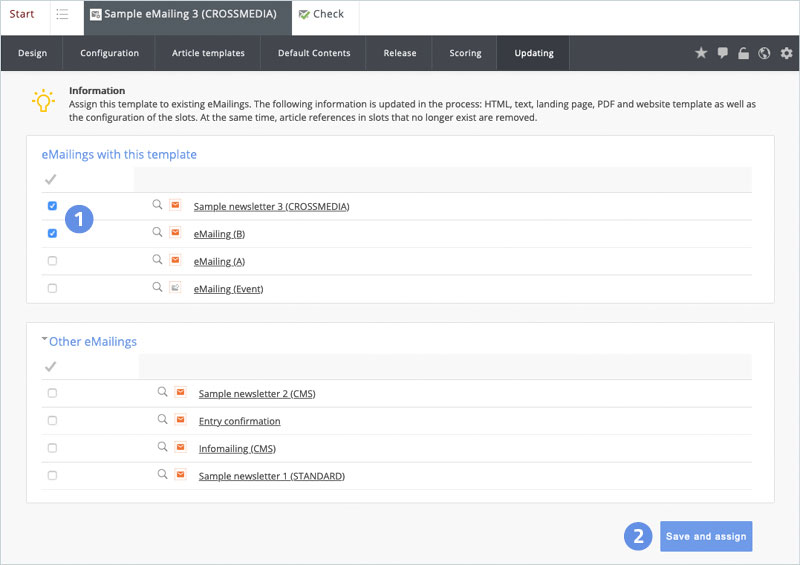The image size is (800, 565).
Task: Switch to the Configuration tab
Action: coord(109,53)
